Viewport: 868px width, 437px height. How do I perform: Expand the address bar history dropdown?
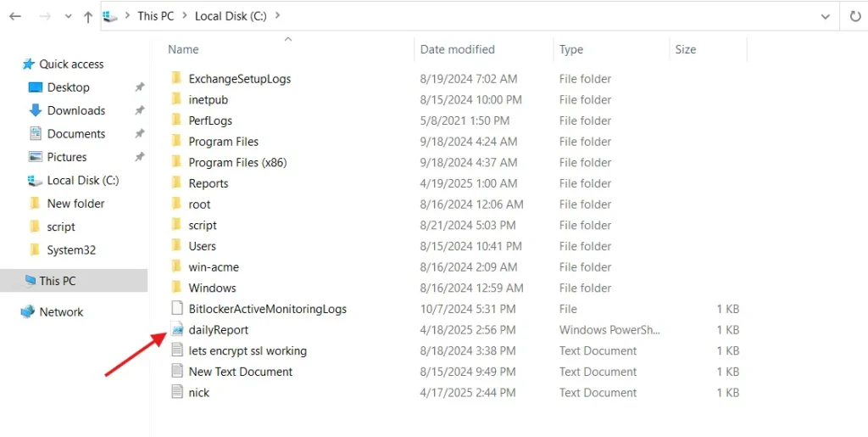pos(826,16)
